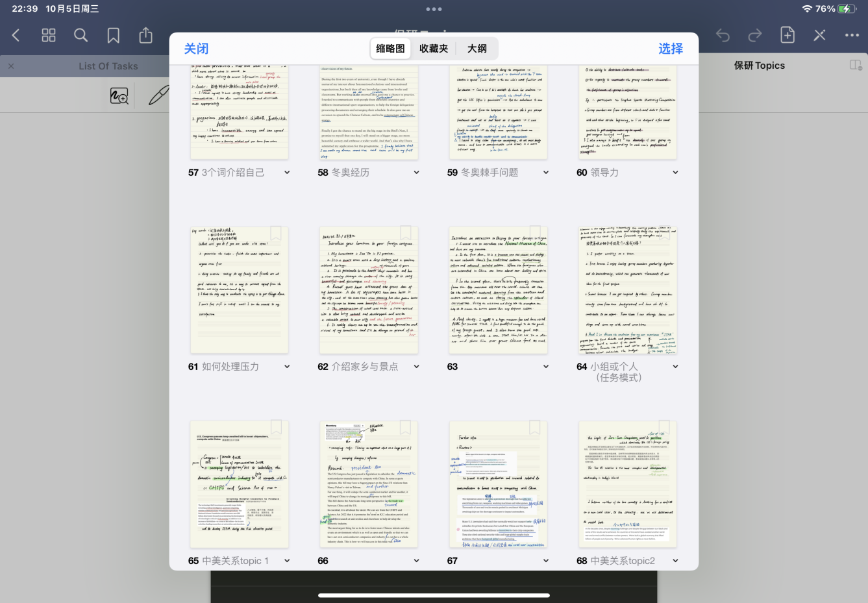The image size is (868, 603).
Task: Switch to the 收藏夹 tab
Action: point(434,49)
